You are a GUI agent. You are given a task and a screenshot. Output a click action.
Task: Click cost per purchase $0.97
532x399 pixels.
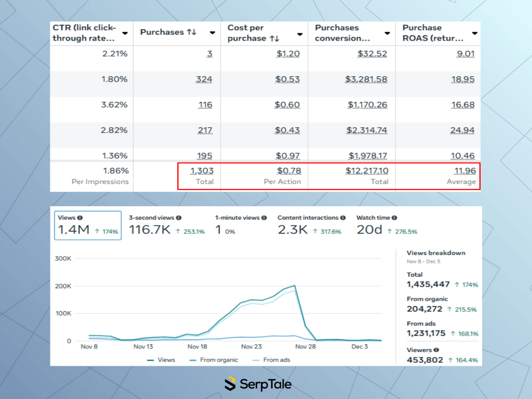coord(288,156)
